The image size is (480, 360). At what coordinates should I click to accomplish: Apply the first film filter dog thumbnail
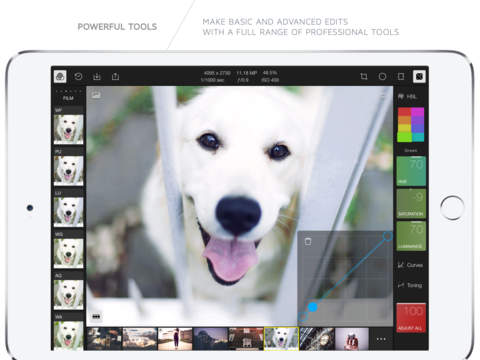[68, 129]
